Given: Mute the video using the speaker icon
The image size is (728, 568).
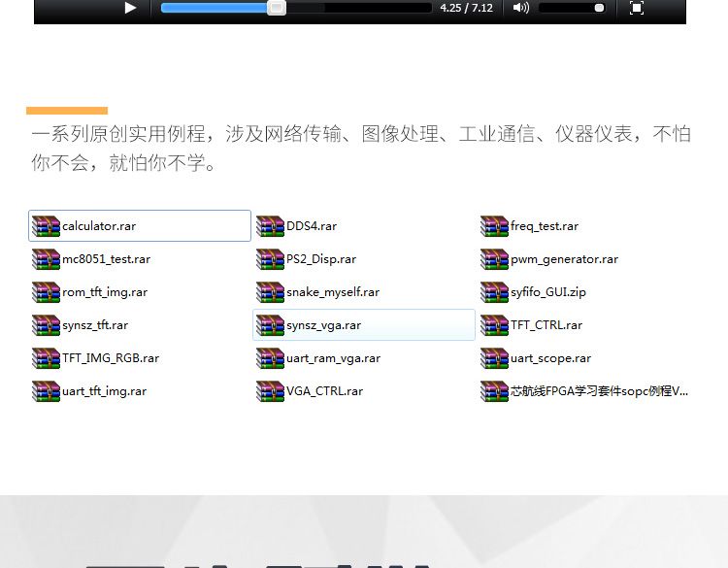Looking at the screenshot, I should click(x=521, y=8).
